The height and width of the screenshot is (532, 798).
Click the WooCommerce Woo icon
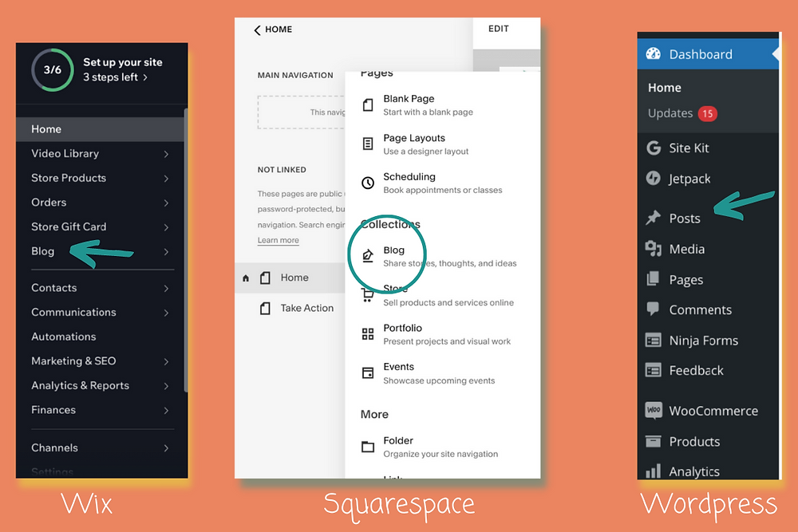654,410
